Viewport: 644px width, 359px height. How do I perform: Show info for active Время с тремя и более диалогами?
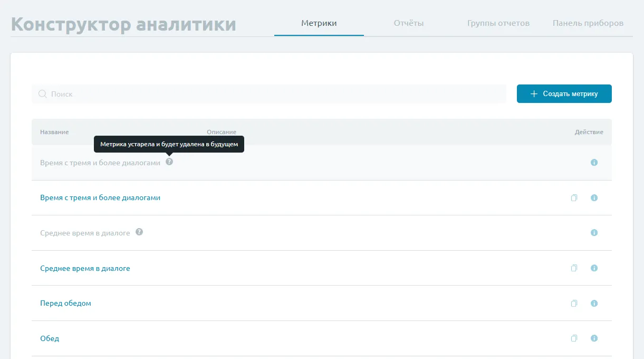pyautogui.click(x=594, y=198)
